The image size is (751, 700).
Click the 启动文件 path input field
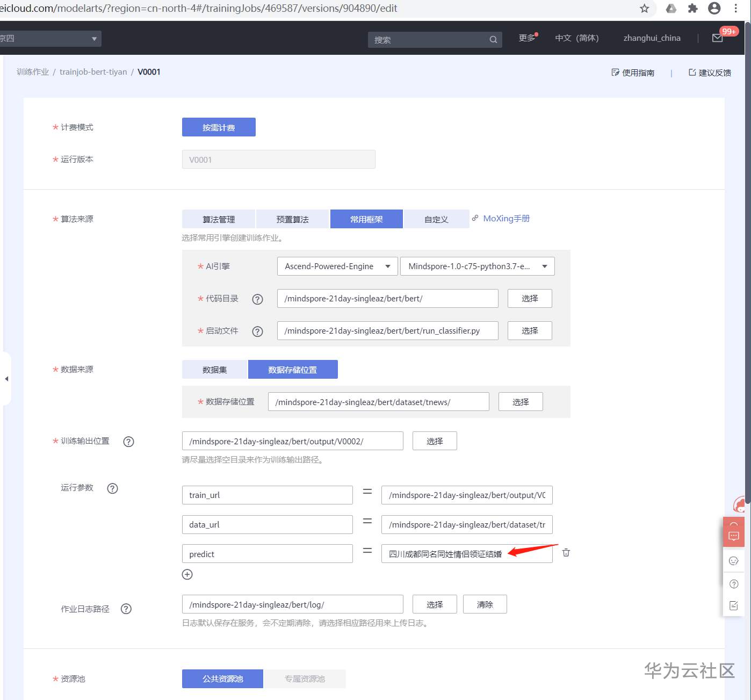click(x=388, y=331)
